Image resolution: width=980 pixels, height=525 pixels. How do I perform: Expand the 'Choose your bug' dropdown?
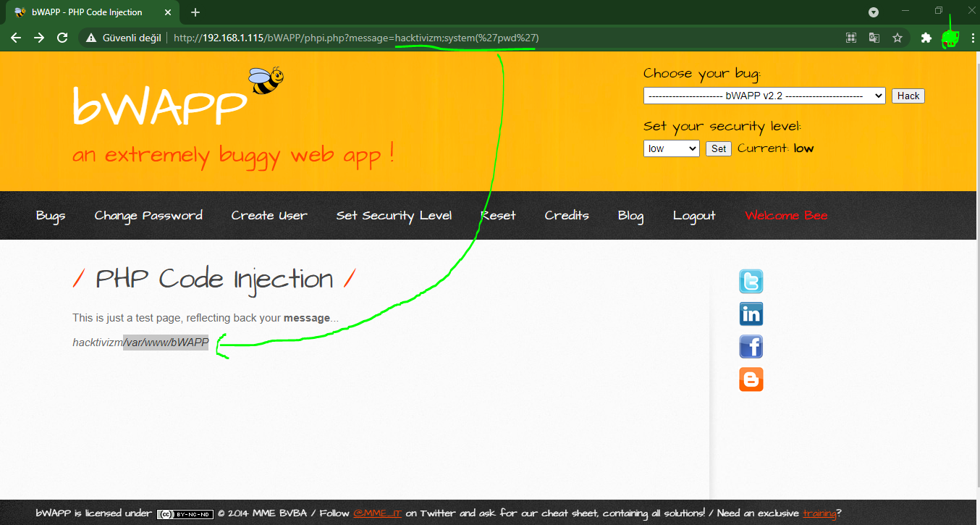point(764,96)
